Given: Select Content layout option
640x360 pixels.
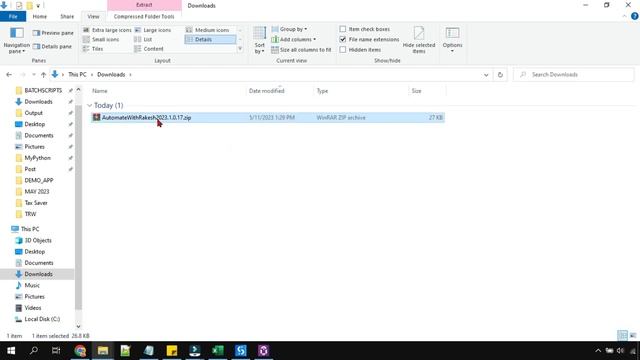Looking at the screenshot, I should coord(149,49).
